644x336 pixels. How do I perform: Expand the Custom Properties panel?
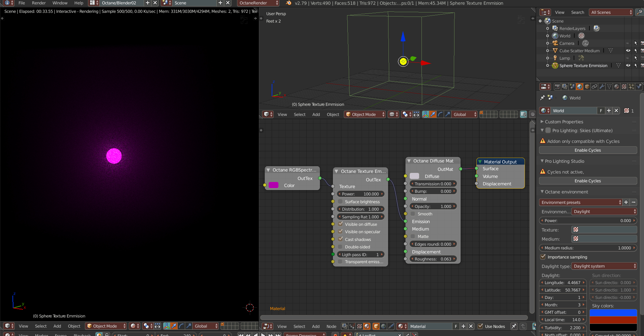(564, 122)
